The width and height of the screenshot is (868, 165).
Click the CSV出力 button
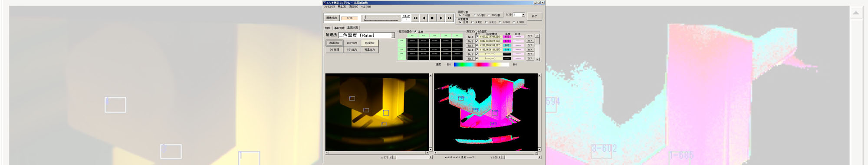[352, 49]
